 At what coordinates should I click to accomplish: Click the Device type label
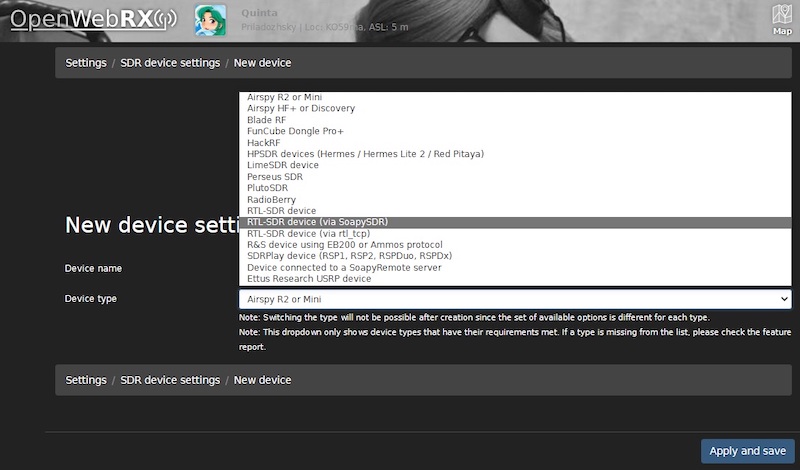tap(90, 299)
